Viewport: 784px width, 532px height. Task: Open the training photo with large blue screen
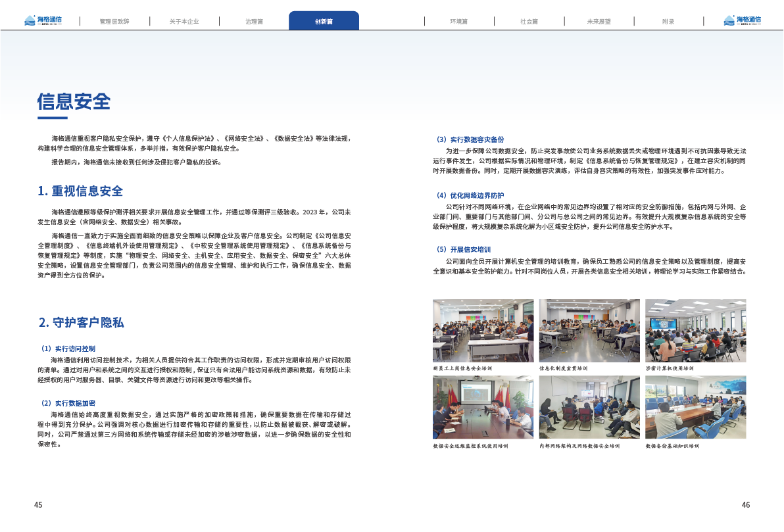tap(695, 330)
